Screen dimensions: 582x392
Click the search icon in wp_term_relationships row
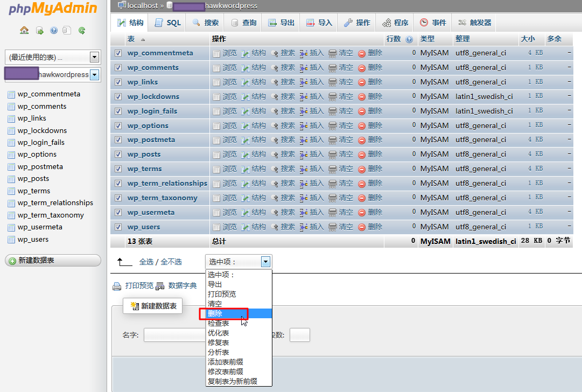click(x=275, y=184)
